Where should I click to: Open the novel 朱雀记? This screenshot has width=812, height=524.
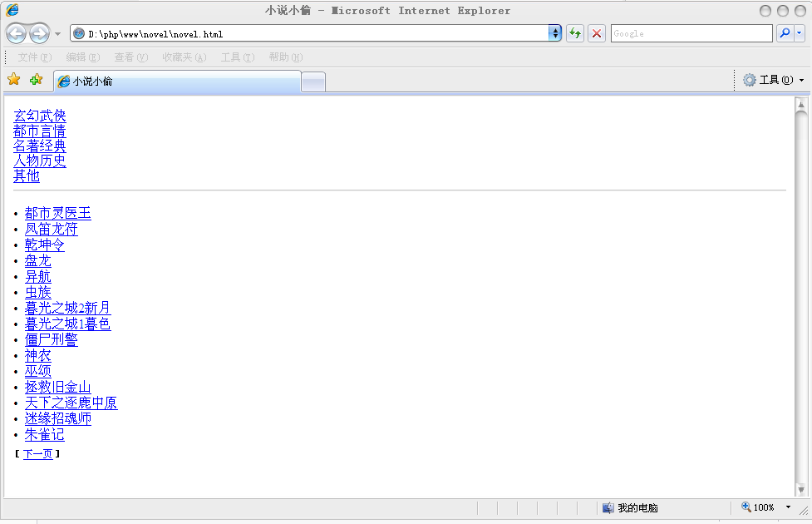(45, 434)
